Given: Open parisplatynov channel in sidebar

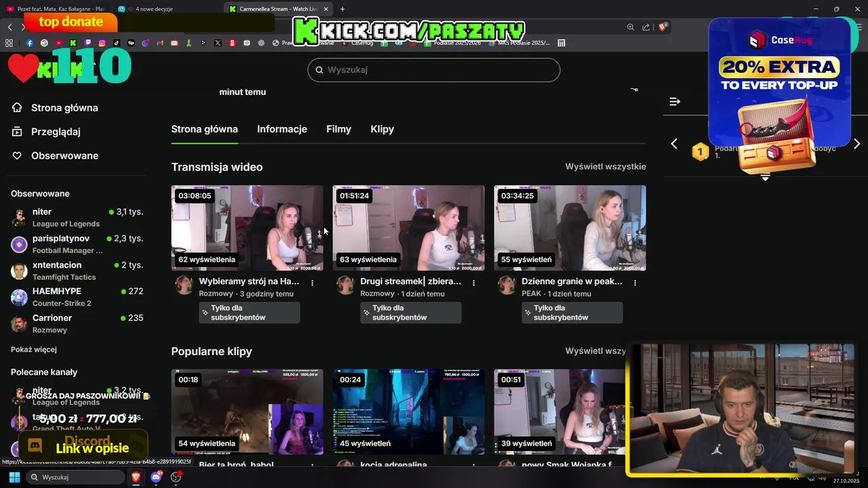Looking at the screenshot, I should (77, 244).
